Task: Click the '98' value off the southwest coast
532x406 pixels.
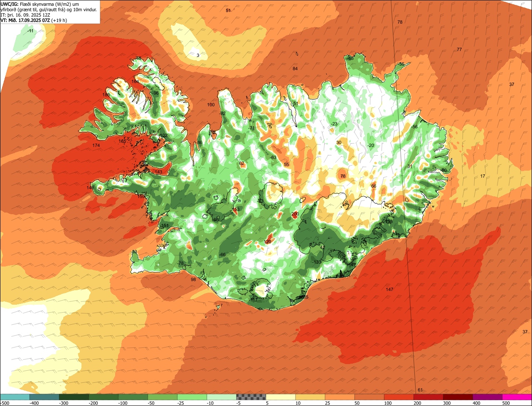Action: (193, 280)
